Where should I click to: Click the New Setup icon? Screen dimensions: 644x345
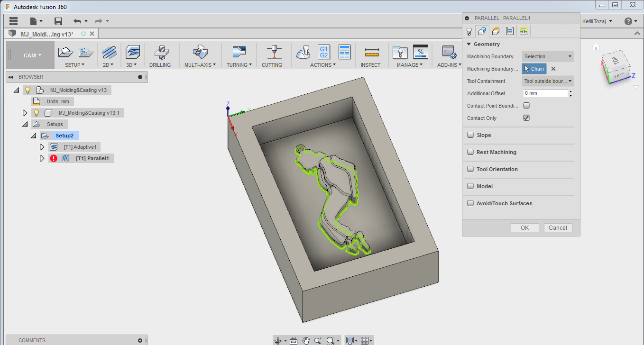point(65,52)
